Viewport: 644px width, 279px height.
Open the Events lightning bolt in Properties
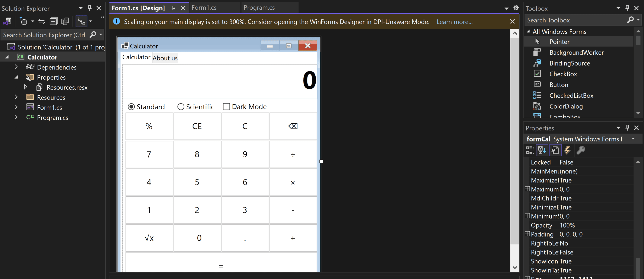point(568,150)
